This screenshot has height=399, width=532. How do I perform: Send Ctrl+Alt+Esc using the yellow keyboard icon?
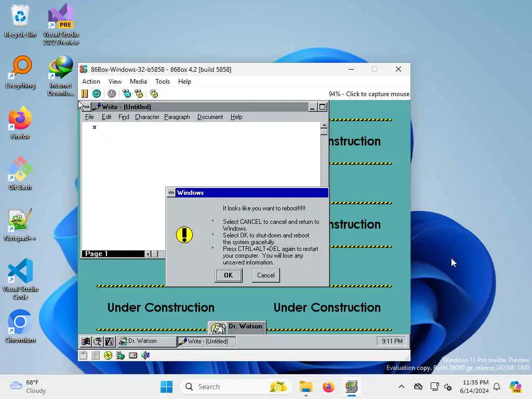(139, 94)
